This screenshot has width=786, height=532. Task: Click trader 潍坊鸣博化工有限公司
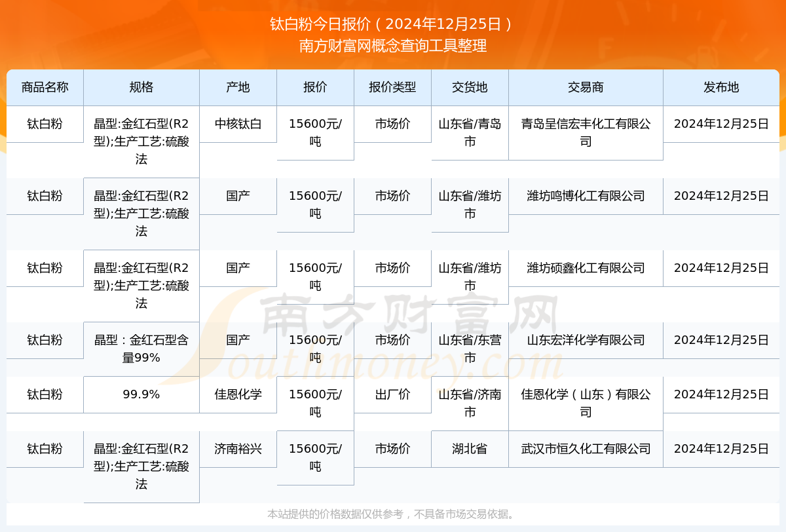click(586, 196)
